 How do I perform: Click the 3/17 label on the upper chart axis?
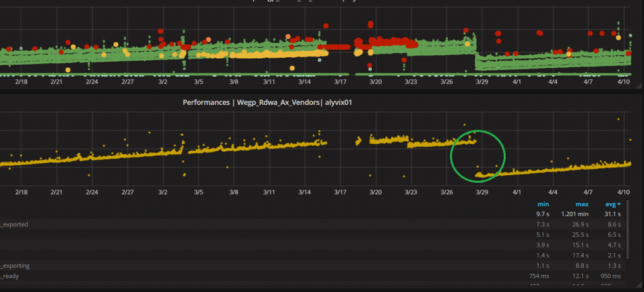(340, 81)
